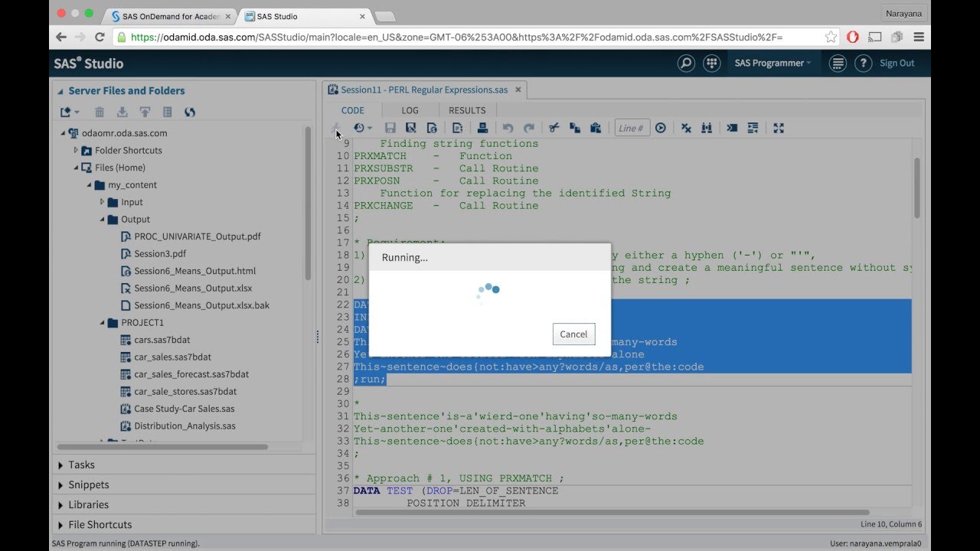The height and width of the screenshot is (551, 980).
Task: Open the New item menu in Server Files
Action: coord(70,112)
